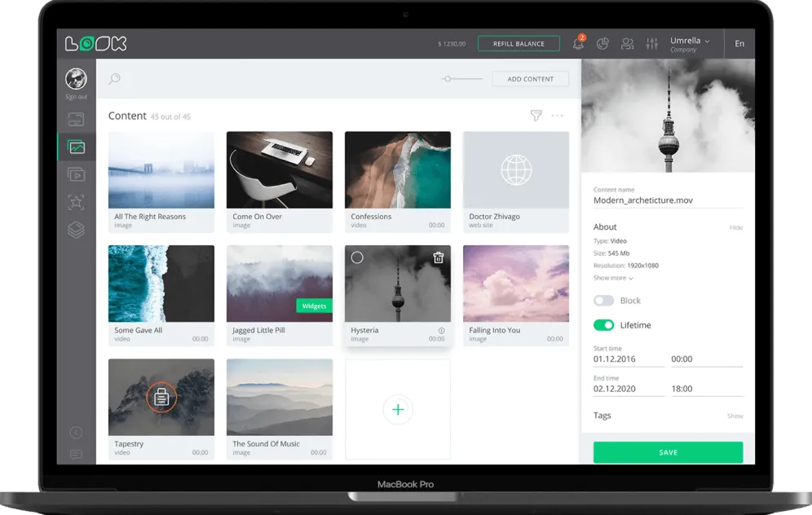Image resolution: width=812 pixels, height=515 pixels.
Task: Open the pie chart statistics icon
Action: (x=602, y=44)
